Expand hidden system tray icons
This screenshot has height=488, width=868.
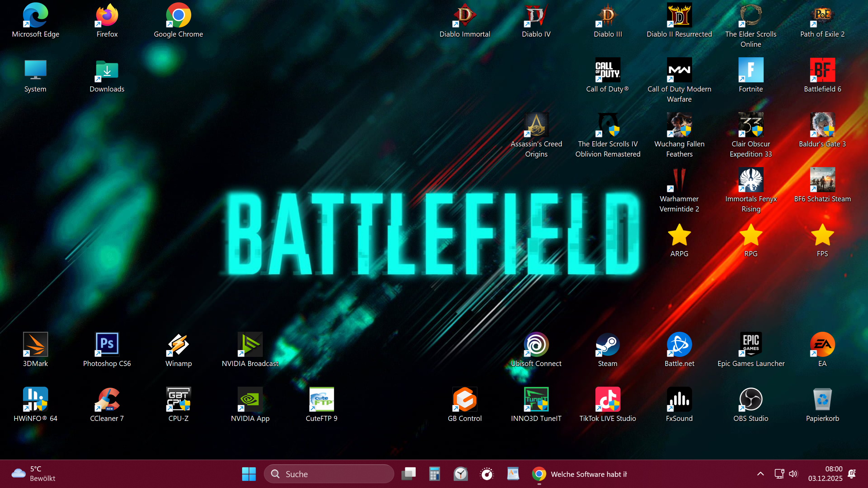761,474
